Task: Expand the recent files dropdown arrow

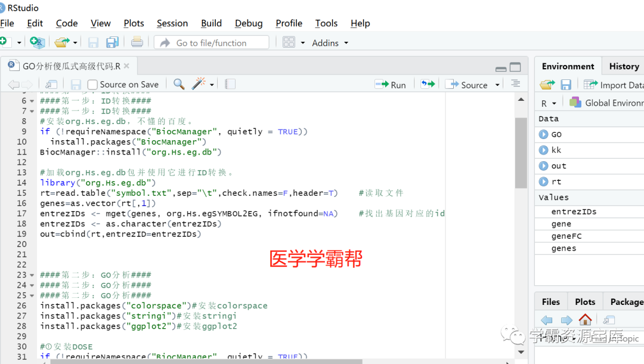Action: [x=75, y=43]
